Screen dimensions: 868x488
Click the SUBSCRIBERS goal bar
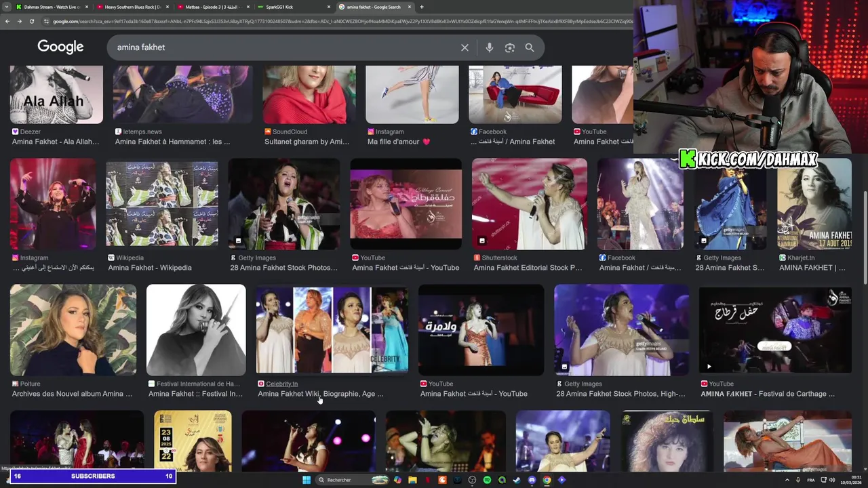[x=94, y=476]
